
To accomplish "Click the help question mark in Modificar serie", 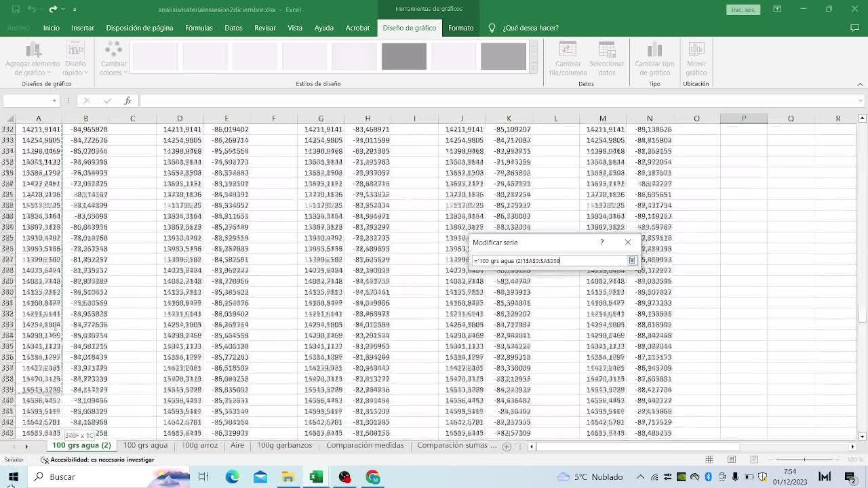I will click(601, 242).
